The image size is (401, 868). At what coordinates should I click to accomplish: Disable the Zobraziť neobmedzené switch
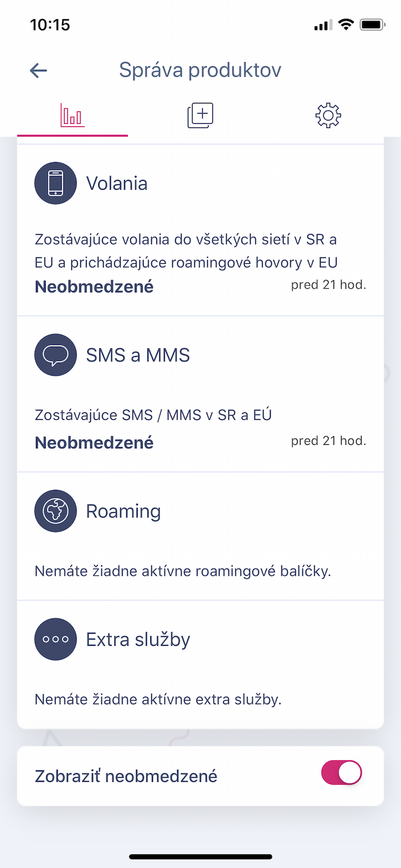pyautogui.click(x=342, y=773)
